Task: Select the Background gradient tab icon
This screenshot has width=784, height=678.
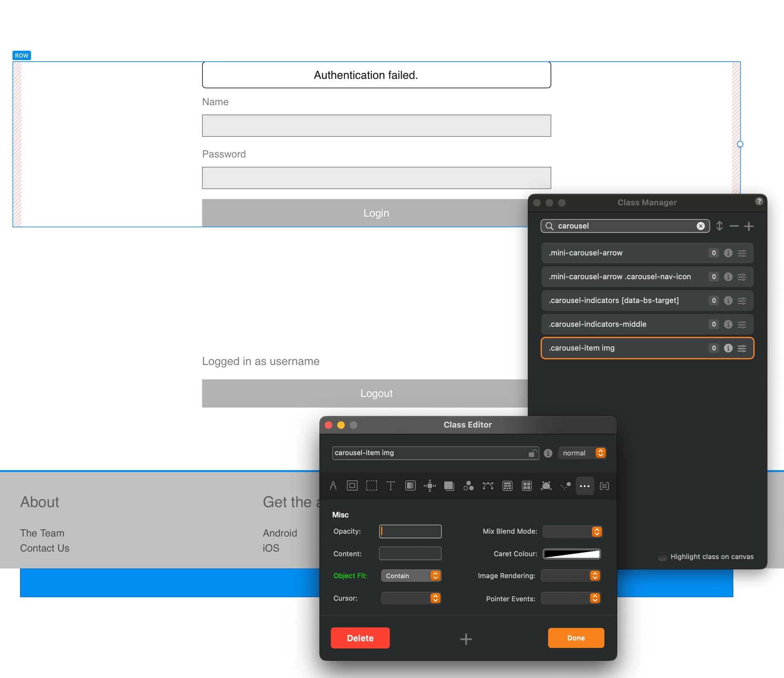Action: pos(410,486)
